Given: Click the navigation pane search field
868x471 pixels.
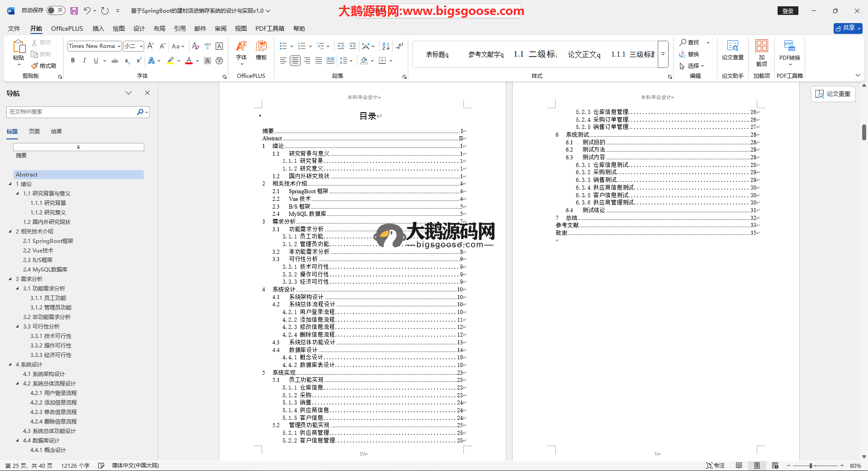Looking at the screenshot, I should tap(72, 112).
